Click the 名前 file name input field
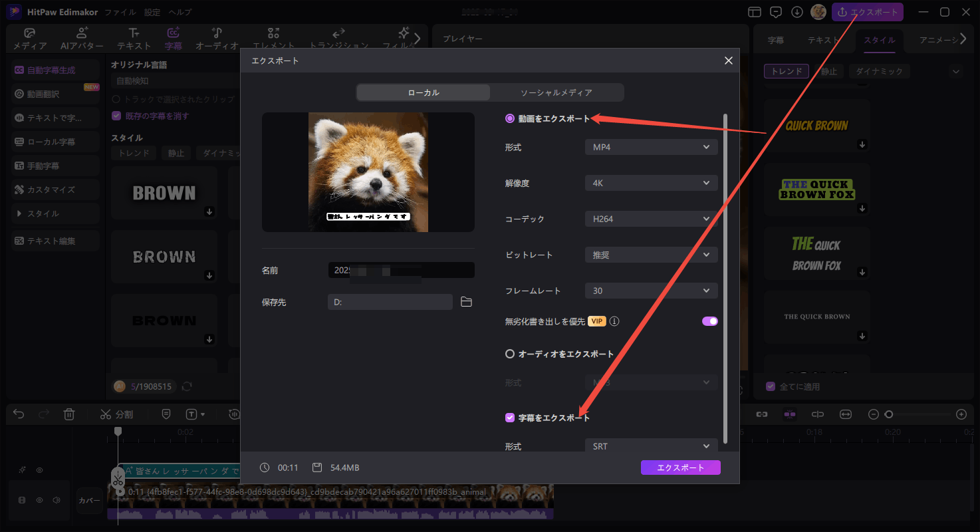980x532 pixels. [401, 271]
